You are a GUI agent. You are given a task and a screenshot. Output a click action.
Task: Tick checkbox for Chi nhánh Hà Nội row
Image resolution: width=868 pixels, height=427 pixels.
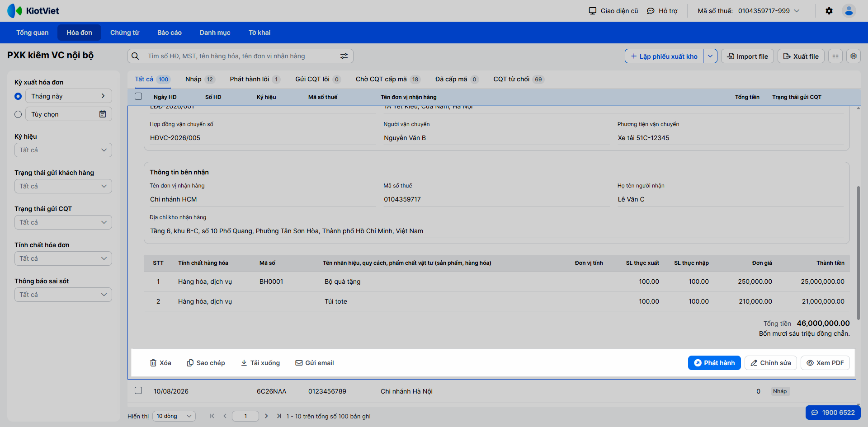[138, 390]
